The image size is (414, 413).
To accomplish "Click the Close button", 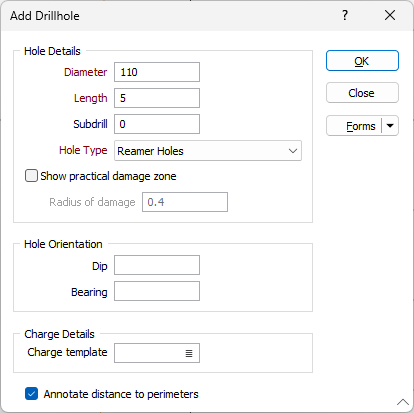I will (362, 93).
